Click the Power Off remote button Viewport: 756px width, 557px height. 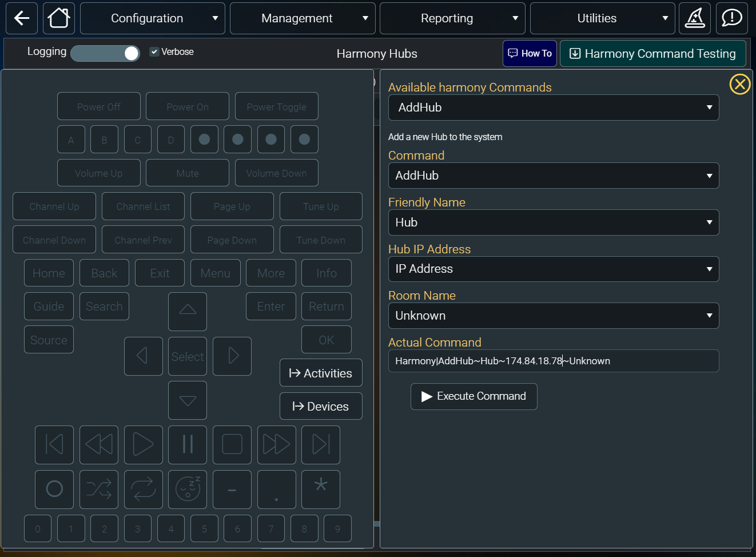(99, 106)
